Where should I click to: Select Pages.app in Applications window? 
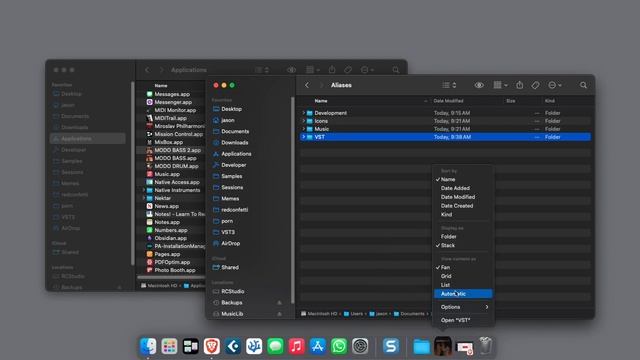(167, 254)
